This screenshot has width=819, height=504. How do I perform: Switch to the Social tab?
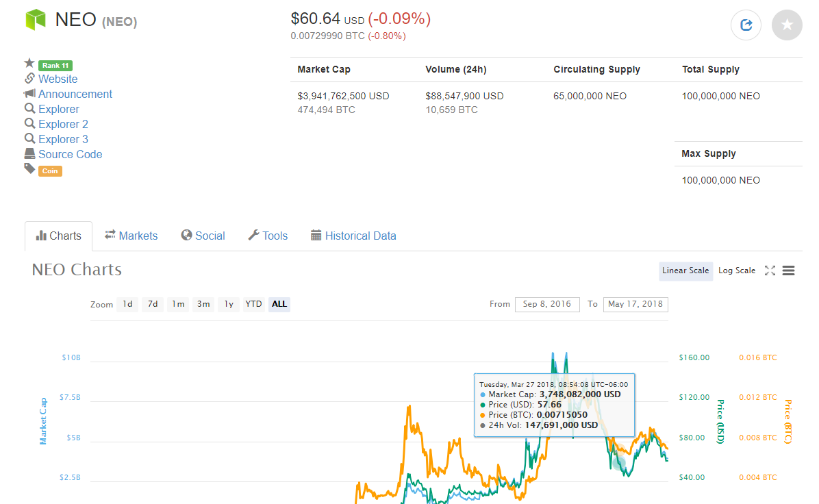(203, 236)
